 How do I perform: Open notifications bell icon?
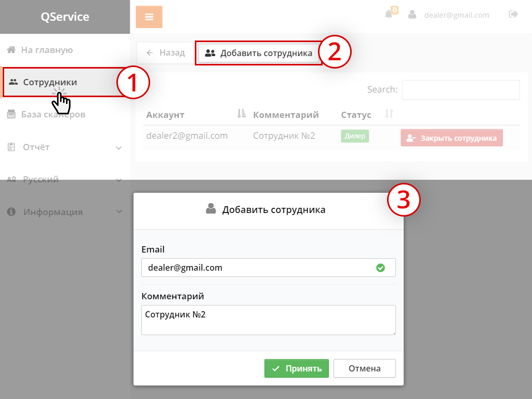389,15
